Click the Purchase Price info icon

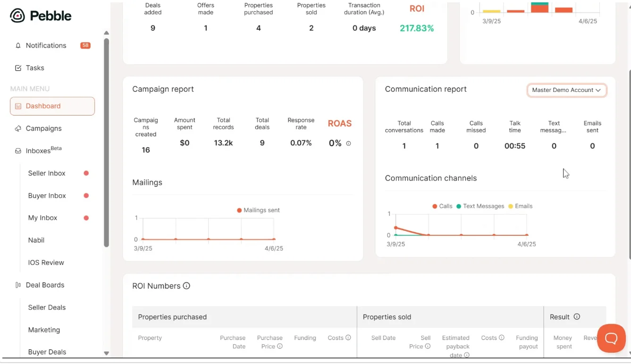(280, 346)
